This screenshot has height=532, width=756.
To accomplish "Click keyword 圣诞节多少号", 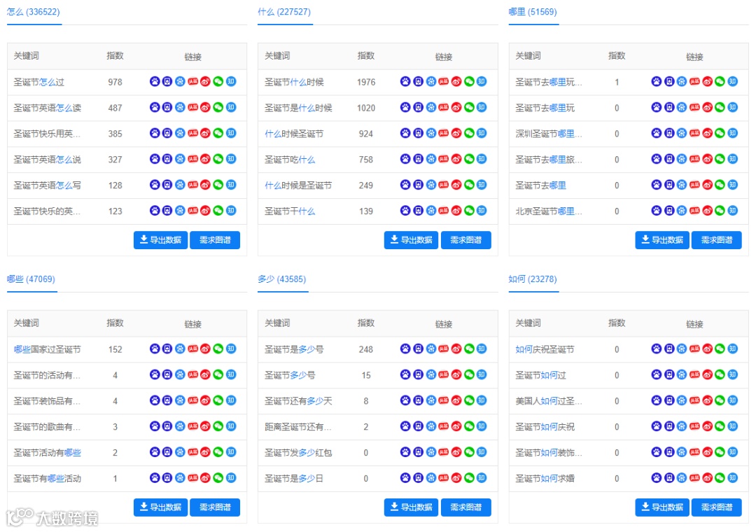I will click(x=290, y=374).
